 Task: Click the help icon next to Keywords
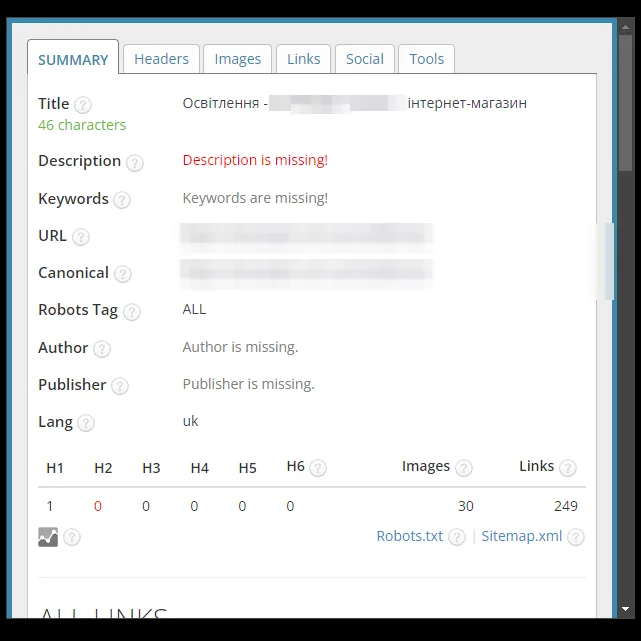[122, 200]
